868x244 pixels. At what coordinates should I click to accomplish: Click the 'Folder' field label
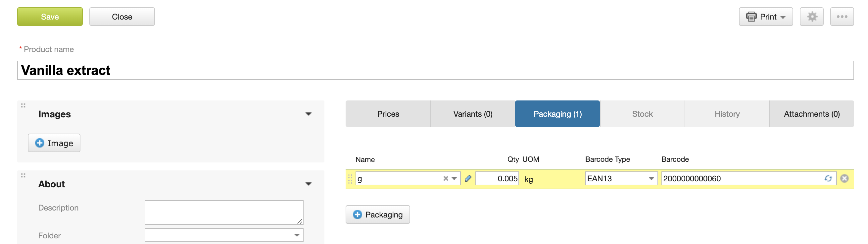point(50,236)
